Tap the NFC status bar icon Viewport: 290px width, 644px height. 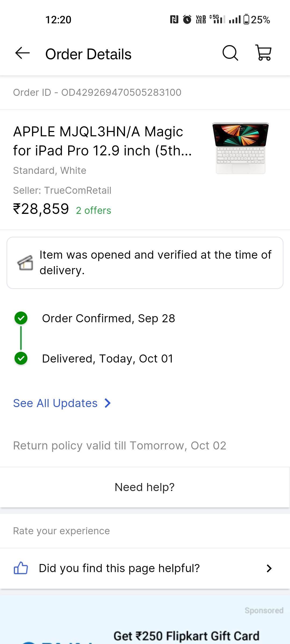tap(174, 19)
